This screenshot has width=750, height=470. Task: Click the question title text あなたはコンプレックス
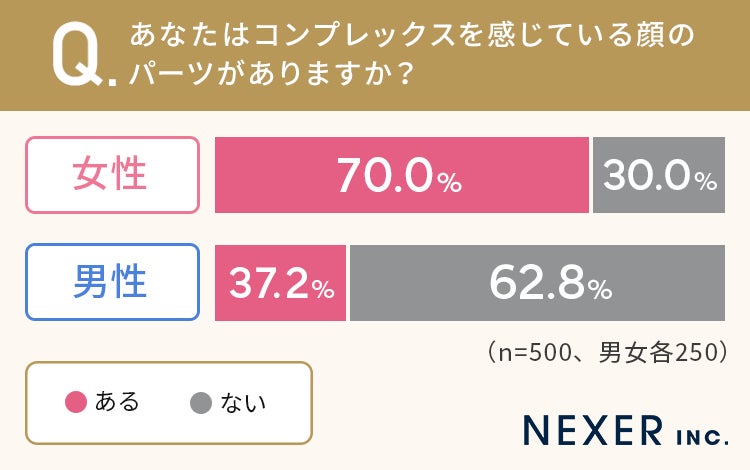[x=292, y=35]
